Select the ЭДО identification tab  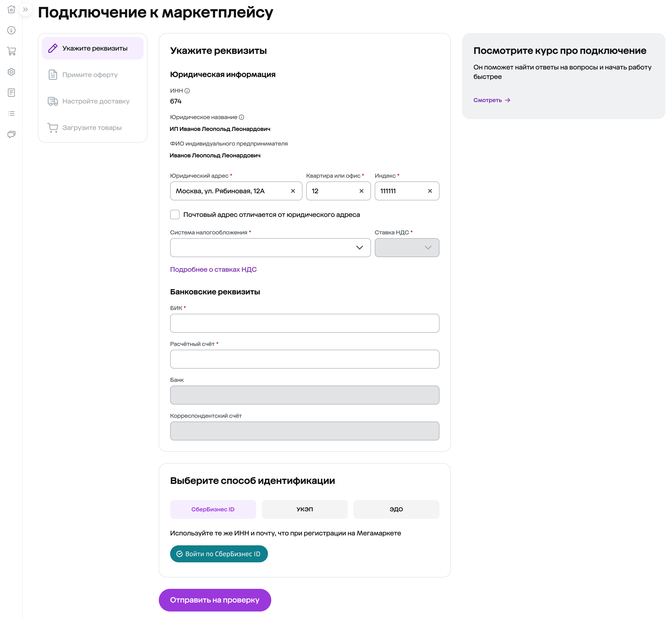396,509
